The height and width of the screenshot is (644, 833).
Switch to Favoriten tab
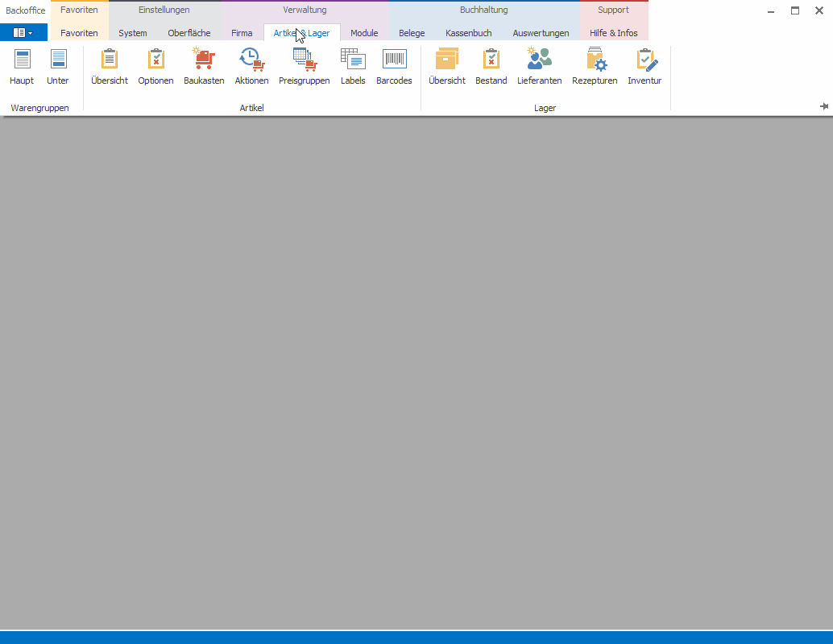[79, 33]
